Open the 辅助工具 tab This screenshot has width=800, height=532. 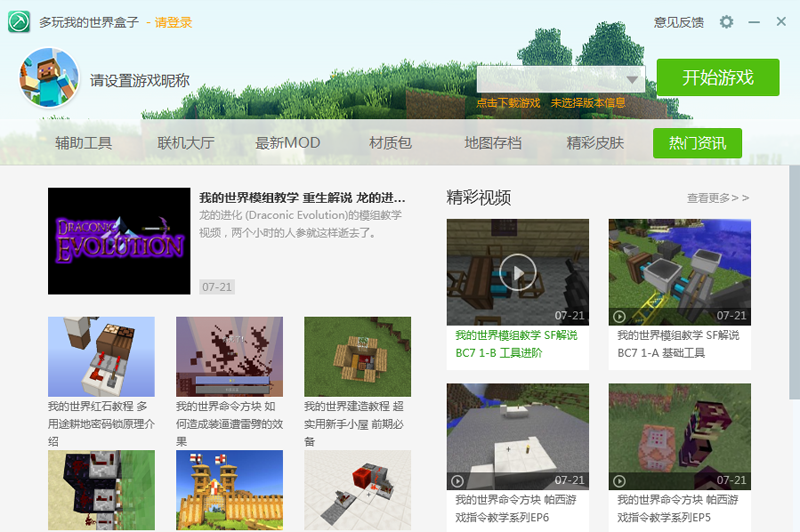[84, 143]
